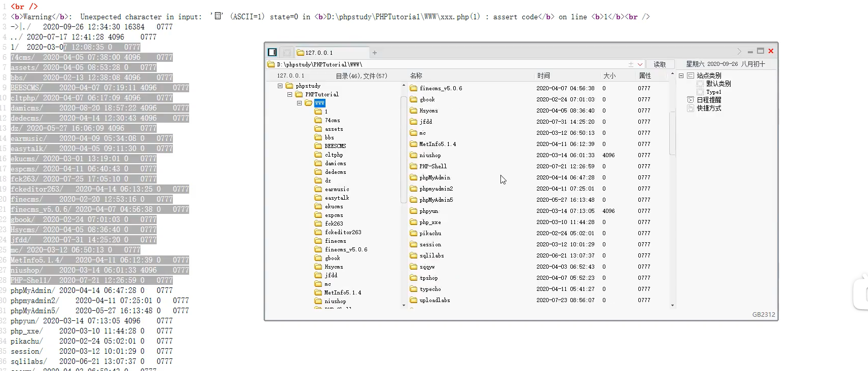Select the cltphp folder in the directory tree
Screen dimensions: 868x371
click(334, 155)
